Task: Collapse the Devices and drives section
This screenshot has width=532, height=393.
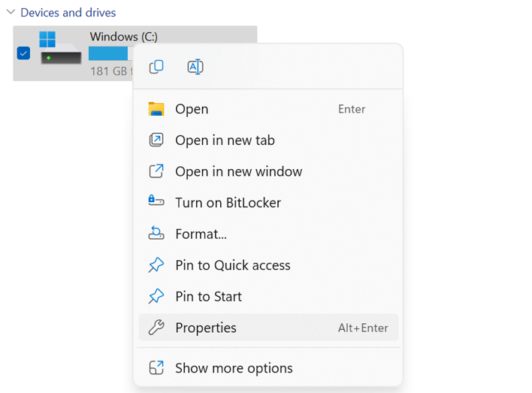Action: [11, 13]
